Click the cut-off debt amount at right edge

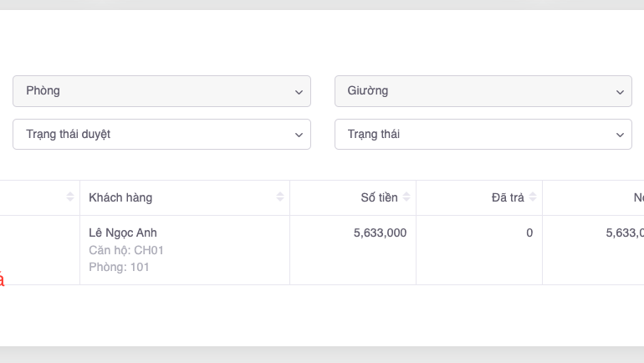click(624, 233)
